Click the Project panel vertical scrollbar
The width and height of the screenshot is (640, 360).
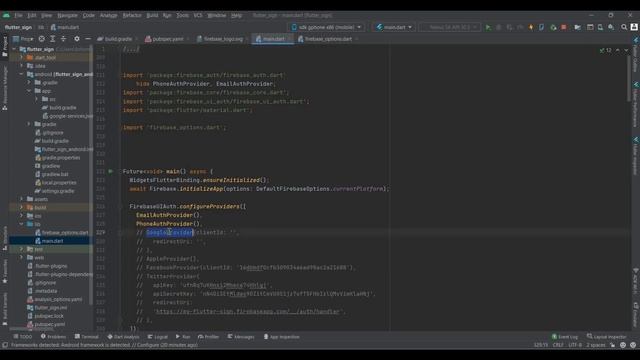point(91,176)
